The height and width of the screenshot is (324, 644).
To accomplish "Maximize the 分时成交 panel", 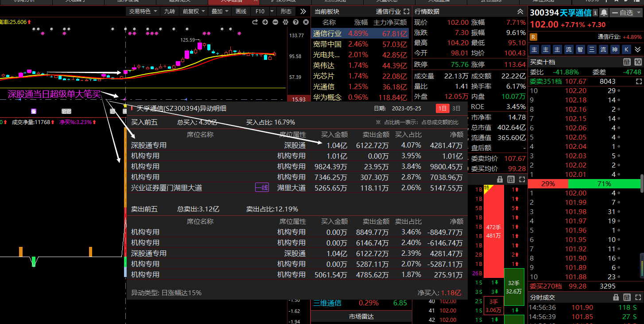I will [x=638, y=297].
